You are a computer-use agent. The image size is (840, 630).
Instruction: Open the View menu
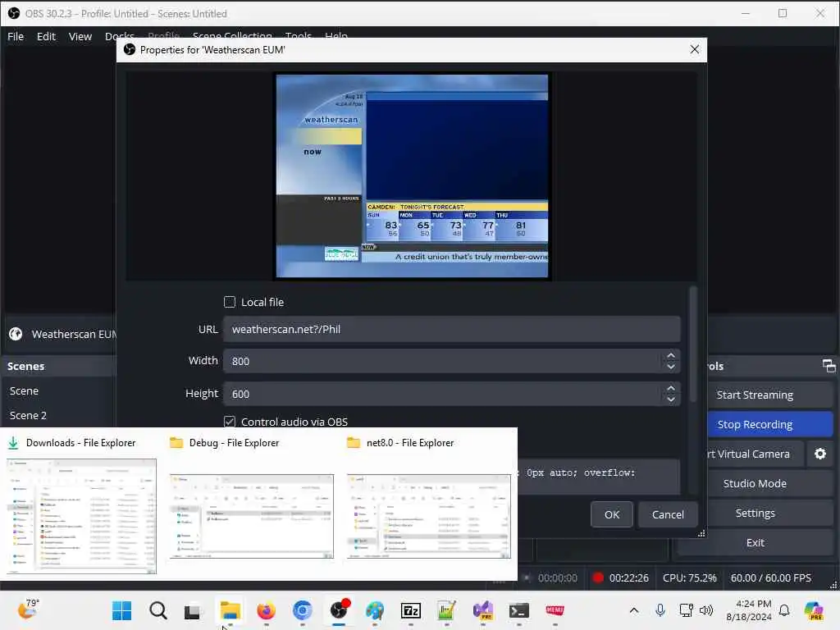pyautogui.click(x=80, y=36)
